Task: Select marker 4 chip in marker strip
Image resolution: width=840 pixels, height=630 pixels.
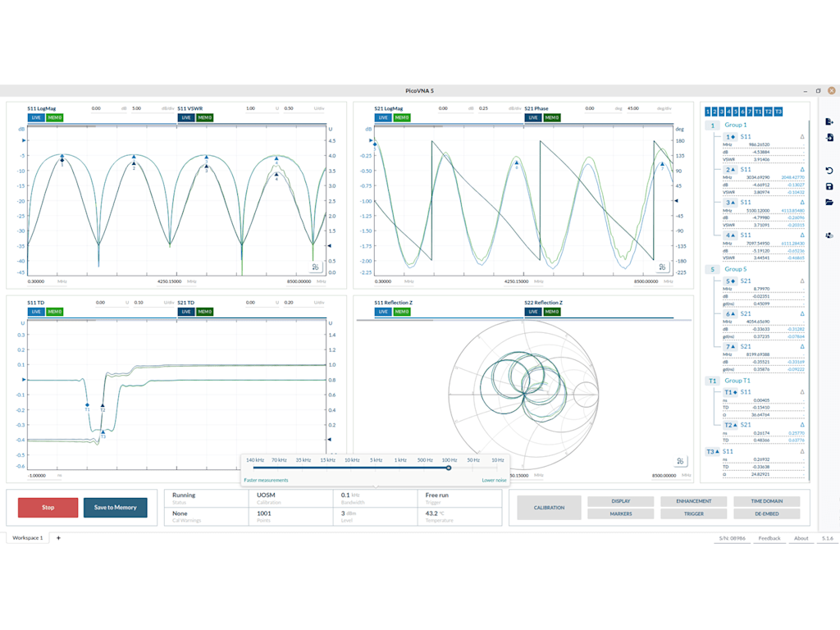Action: click(x=728, y=112)
